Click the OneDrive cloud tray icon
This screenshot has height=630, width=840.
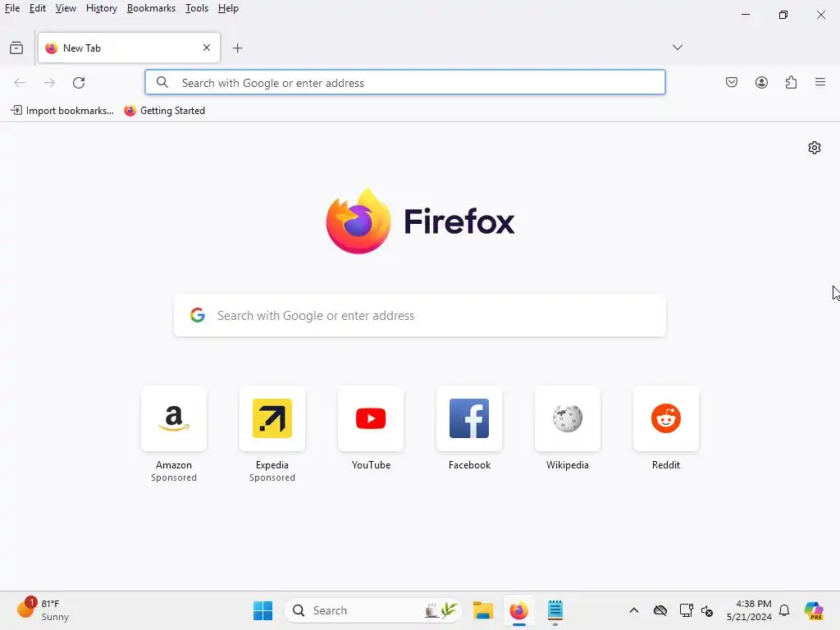(x=660, y=610)
